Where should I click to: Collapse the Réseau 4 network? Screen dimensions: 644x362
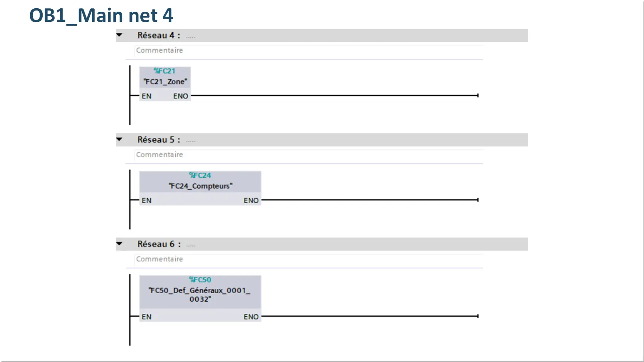point(119,35)
